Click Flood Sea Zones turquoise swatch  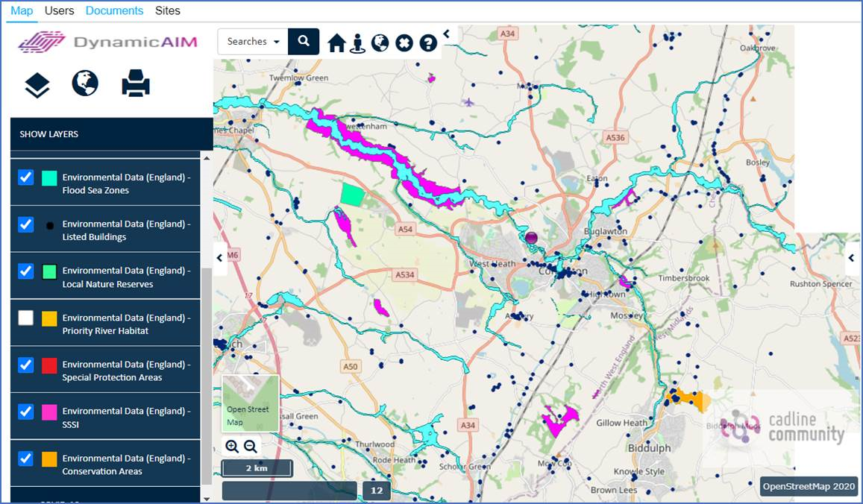[49, 177]
